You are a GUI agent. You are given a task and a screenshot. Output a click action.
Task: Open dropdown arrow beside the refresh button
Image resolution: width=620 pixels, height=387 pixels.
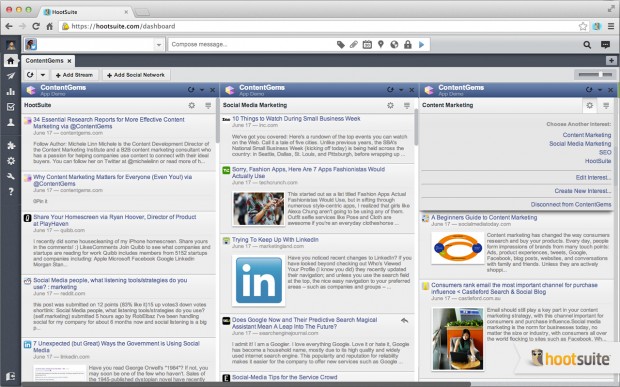[43, 75]
